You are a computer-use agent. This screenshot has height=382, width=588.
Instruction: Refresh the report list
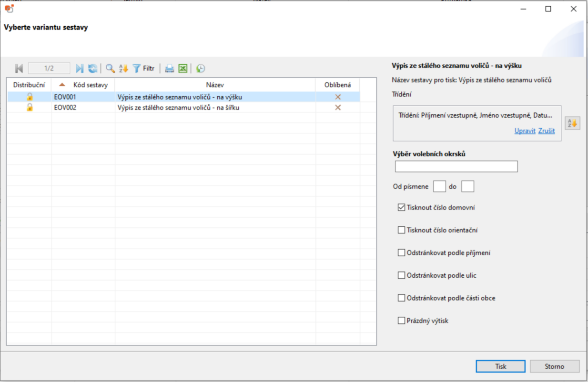click(x=92, y=69)
